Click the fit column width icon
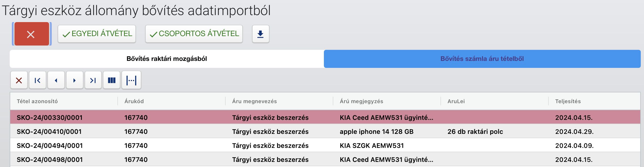This screenshot has height=167, width=644. pos(131,80)
